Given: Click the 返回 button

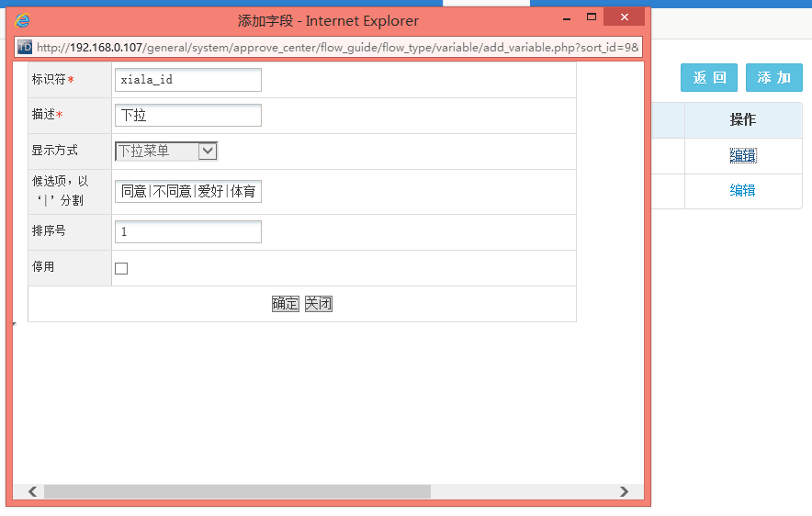Looking at the screenshot, I should (x=709, y=78).
